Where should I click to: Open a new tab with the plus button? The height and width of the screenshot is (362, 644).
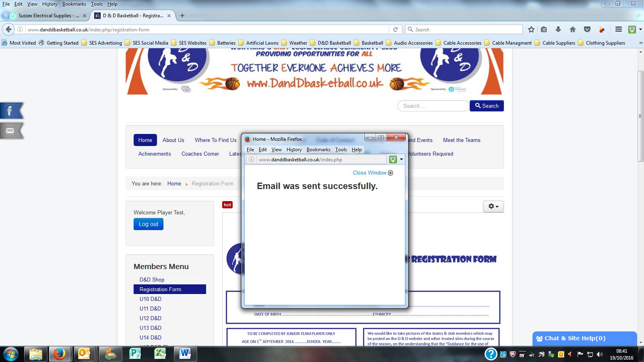(x=182, y=16)
